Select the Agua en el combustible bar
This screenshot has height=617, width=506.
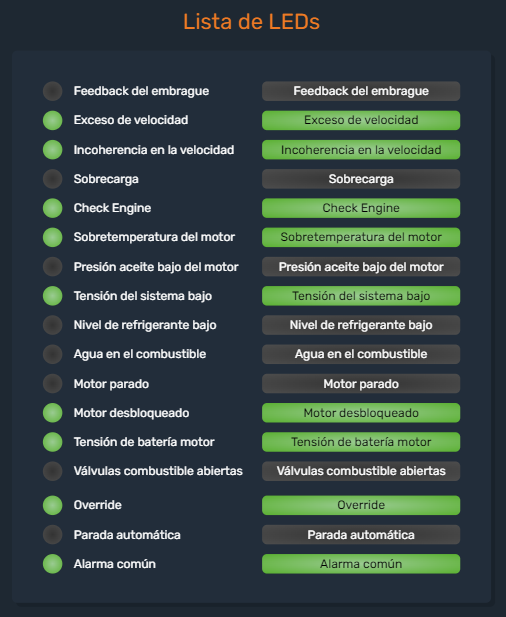coord(361,354)
